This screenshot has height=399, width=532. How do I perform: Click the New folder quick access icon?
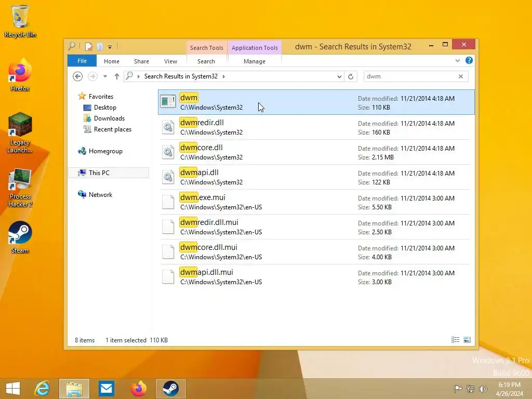100,47
